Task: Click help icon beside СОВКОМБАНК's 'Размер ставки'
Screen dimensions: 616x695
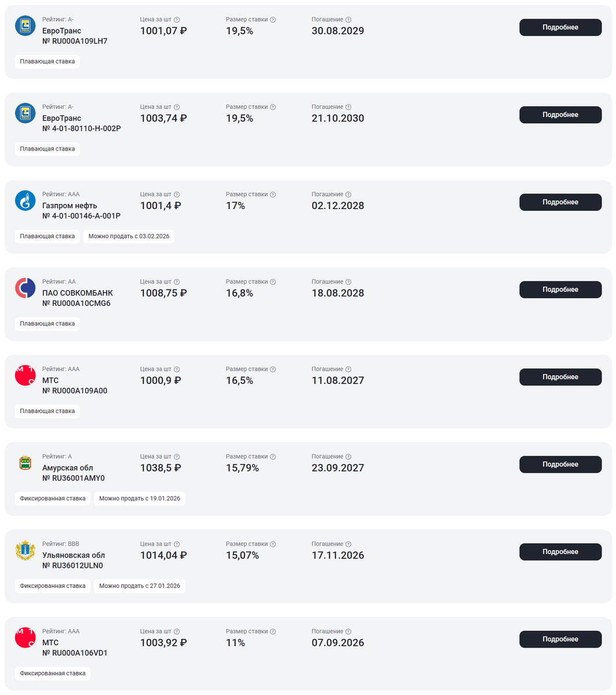Action: [x=273, y=282]
